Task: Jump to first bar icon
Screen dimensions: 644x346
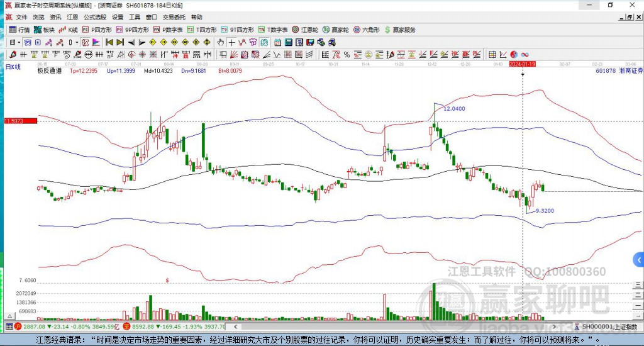Action: pyautogui.click(x=109, y=42)
